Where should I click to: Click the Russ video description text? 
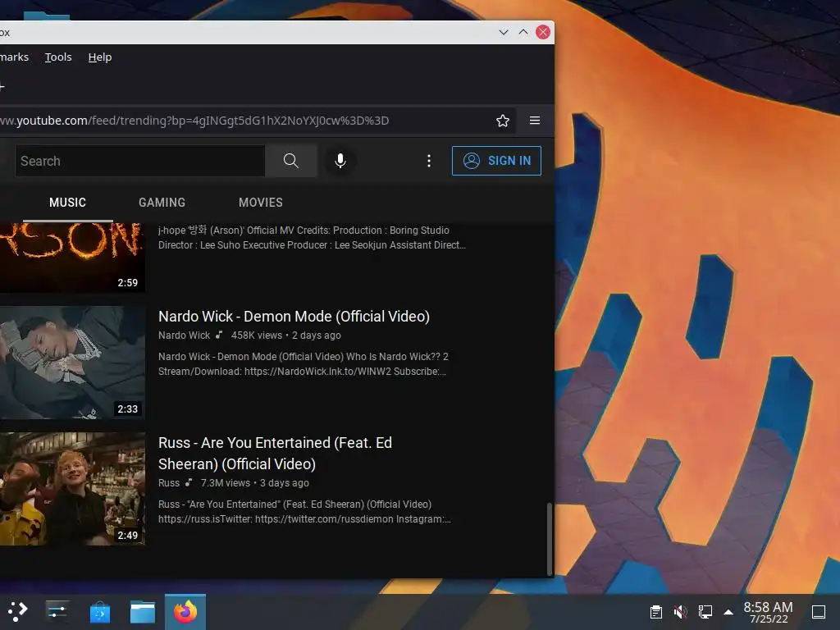pyautogui.click(x=304, y=512)
